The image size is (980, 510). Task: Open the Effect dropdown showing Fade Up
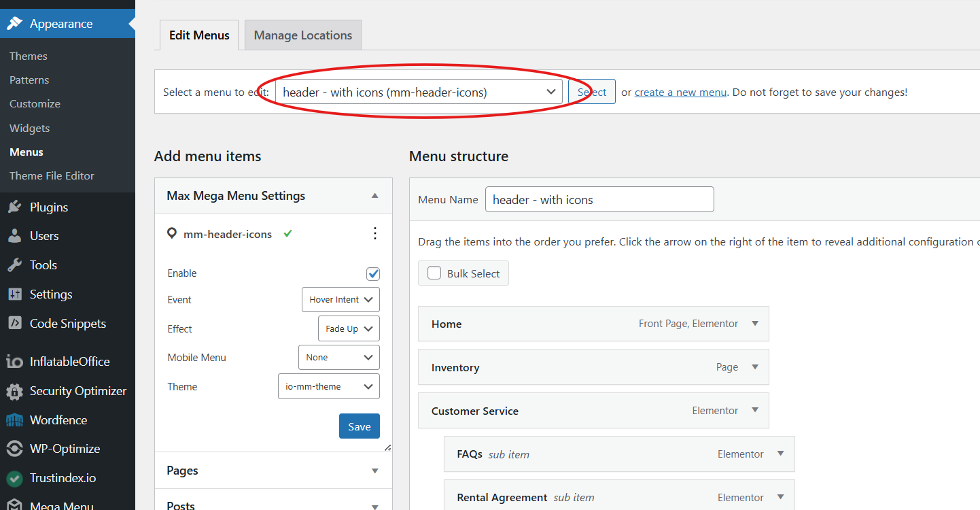[348, 329]
